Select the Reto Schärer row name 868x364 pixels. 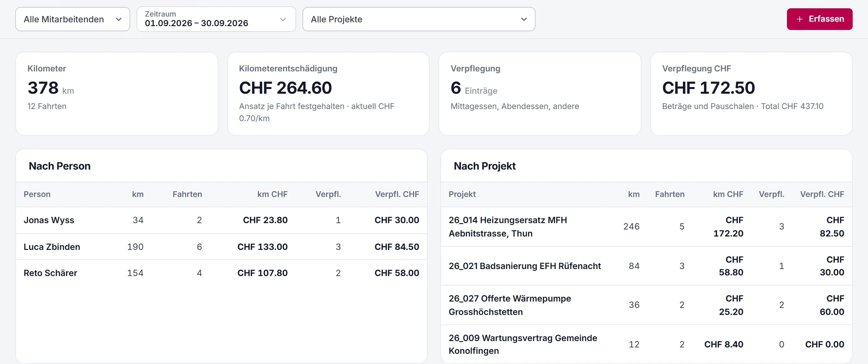tap(50, 273)
